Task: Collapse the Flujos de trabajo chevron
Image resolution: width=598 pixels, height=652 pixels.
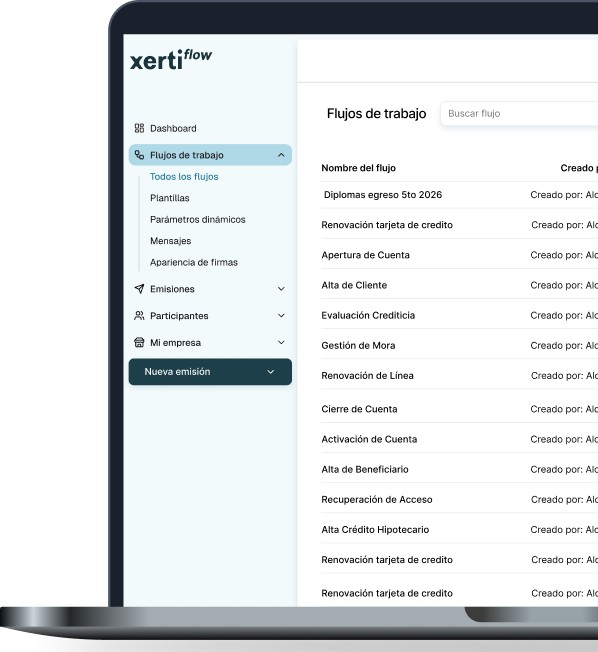Action: tap(281, 155)
